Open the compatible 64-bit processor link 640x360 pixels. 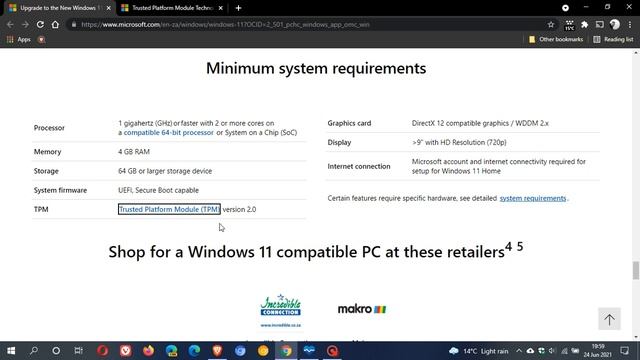(169, 133)
